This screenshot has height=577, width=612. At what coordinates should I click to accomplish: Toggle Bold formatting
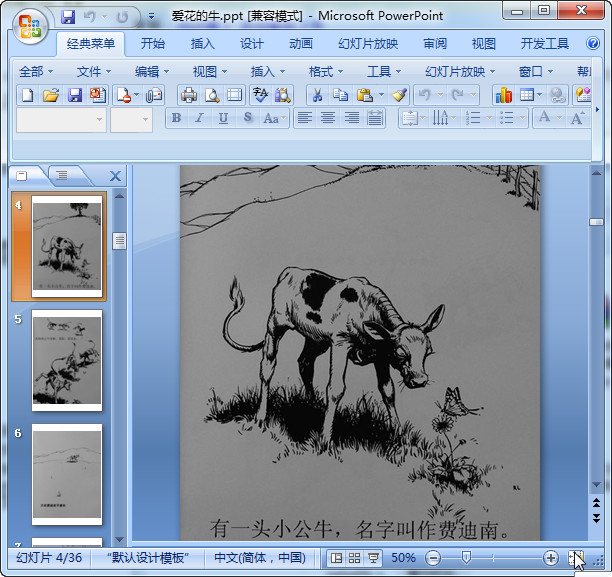tap(177, 118)
